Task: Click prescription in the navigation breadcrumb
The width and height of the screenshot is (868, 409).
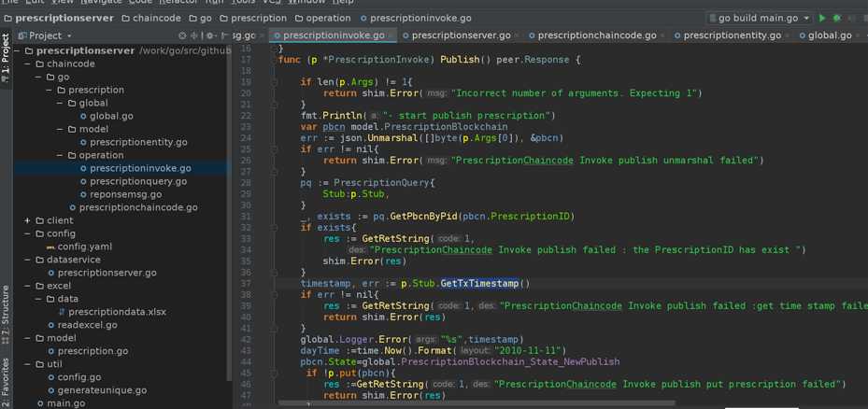Action: (252, 19)
